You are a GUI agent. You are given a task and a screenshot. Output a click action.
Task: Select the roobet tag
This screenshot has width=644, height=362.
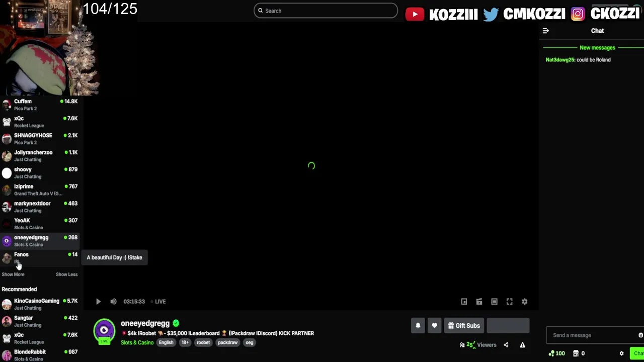(203, 342)
